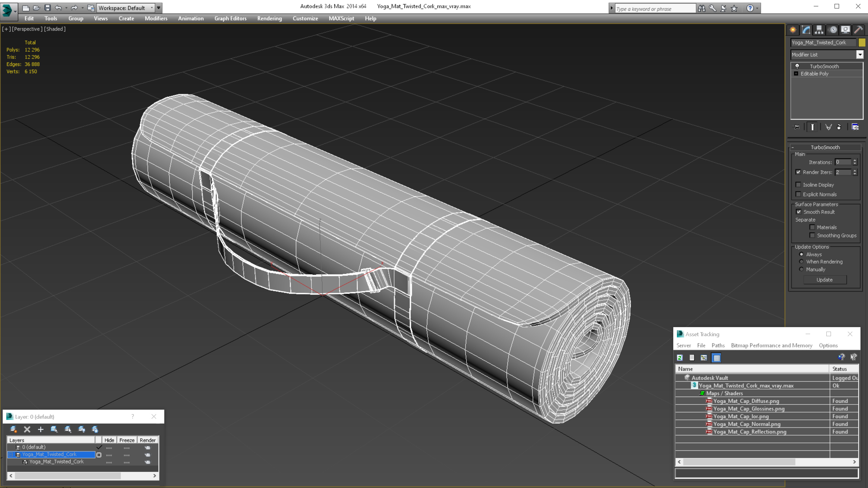Click the TurboSmooth Update button
The width and height of the screenshot is (868, 488).
pos(824,280)
